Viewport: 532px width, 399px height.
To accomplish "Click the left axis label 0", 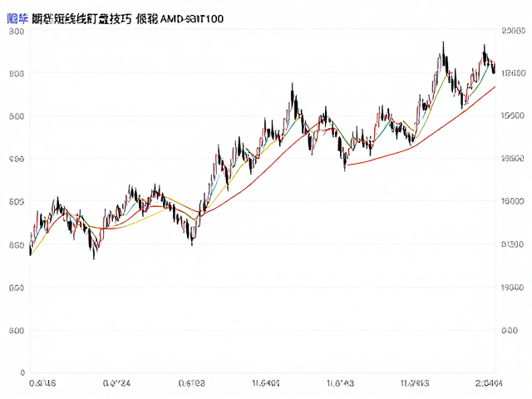I will (22, 373).
